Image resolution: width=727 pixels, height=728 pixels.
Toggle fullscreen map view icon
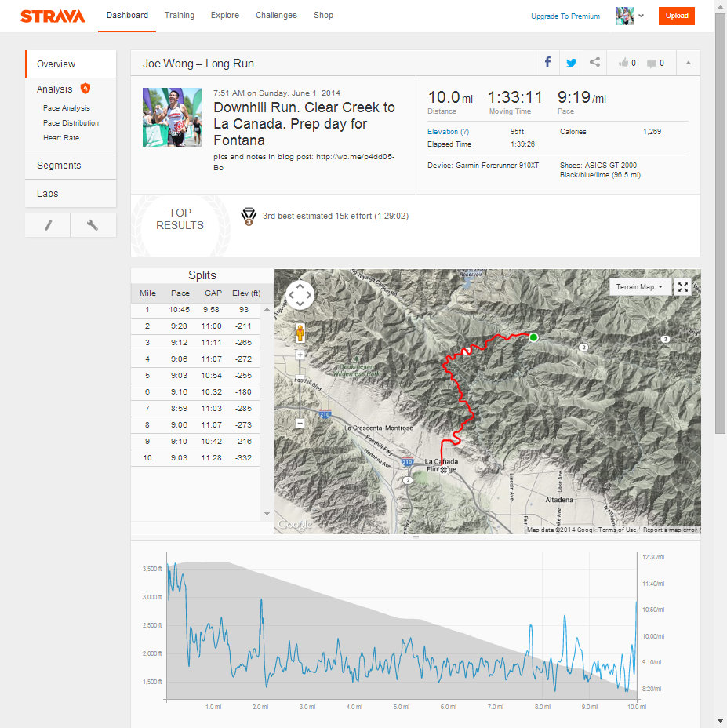[x=683, y=287]
